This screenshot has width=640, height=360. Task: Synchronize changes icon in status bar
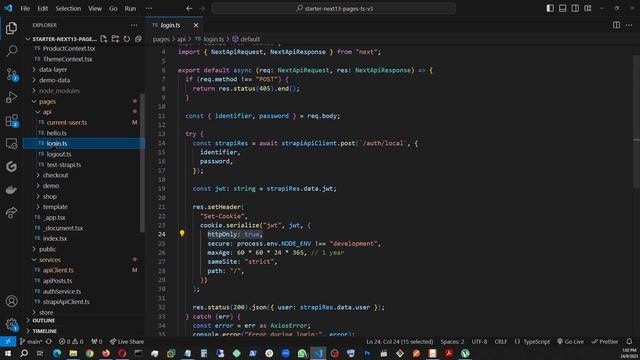pyautogui.click(x=49, y=341)
